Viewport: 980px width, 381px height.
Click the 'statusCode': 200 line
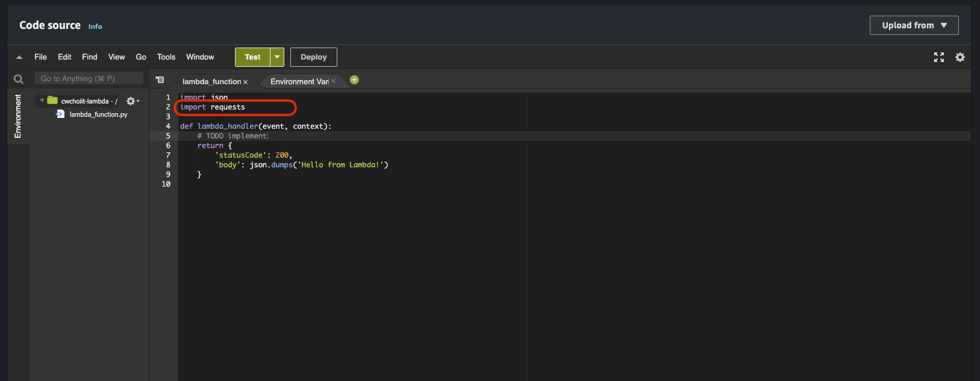(254, 155)
